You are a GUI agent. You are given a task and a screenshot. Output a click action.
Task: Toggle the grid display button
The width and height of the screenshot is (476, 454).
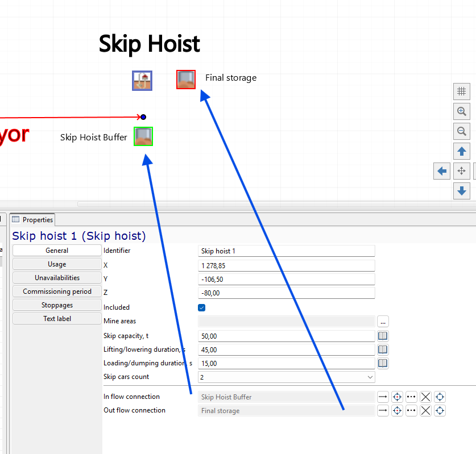click(x=461, y=91)
